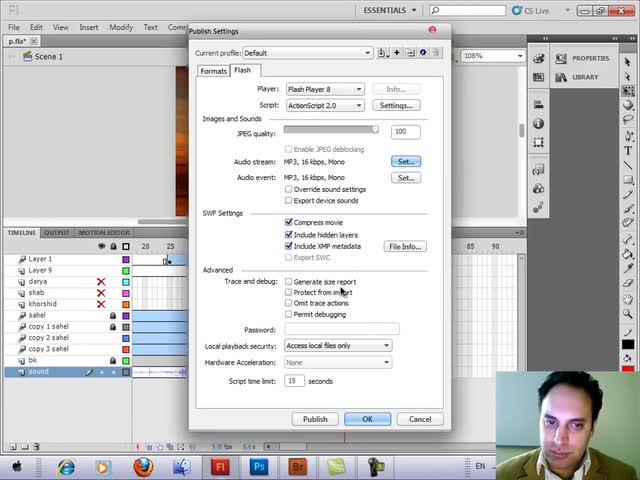Open the Components panel icon
Screen dimensions: 640x480
[x=538, y=189]
